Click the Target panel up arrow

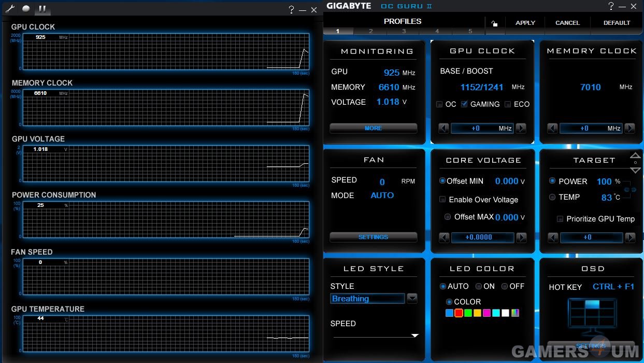pyautogui.click(x=636, y=155)
